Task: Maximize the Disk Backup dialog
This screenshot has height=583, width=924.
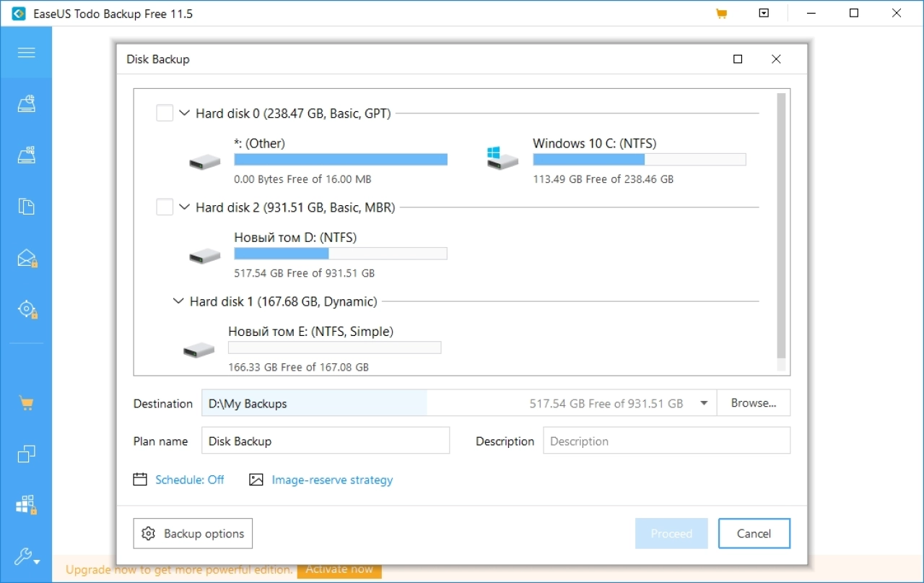Action: pyautogui.click(x=738, y=59)
